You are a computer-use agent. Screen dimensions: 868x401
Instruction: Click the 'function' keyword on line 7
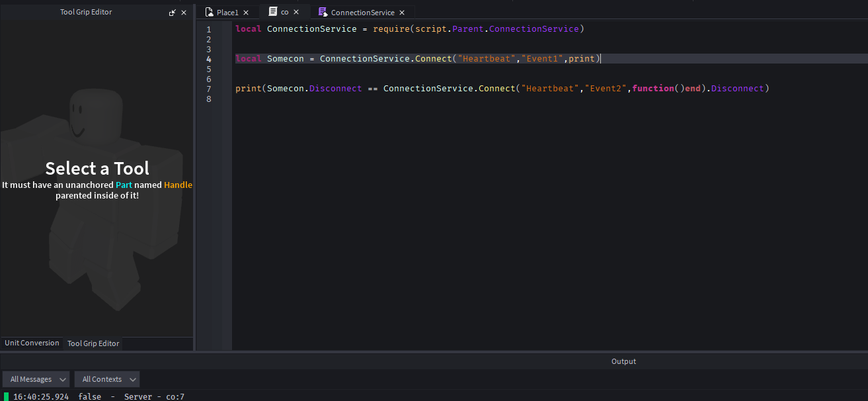pyautogui.click(x=653, y=89)
